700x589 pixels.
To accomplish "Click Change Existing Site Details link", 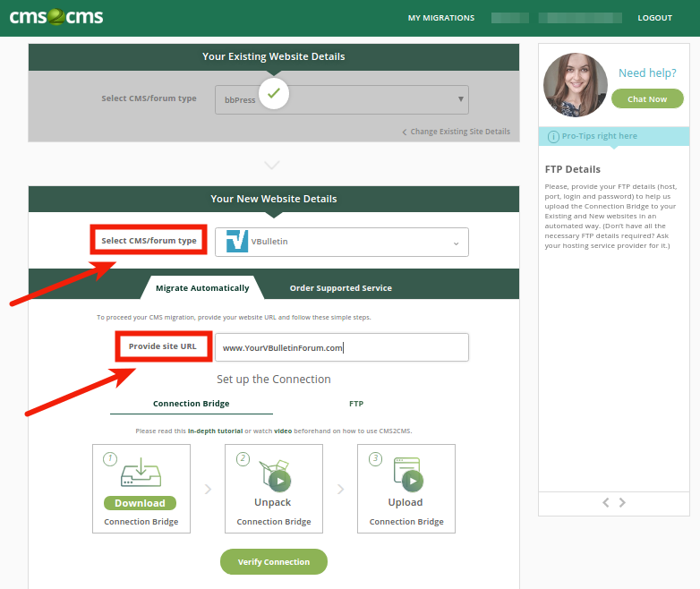I will pos(460,132).
